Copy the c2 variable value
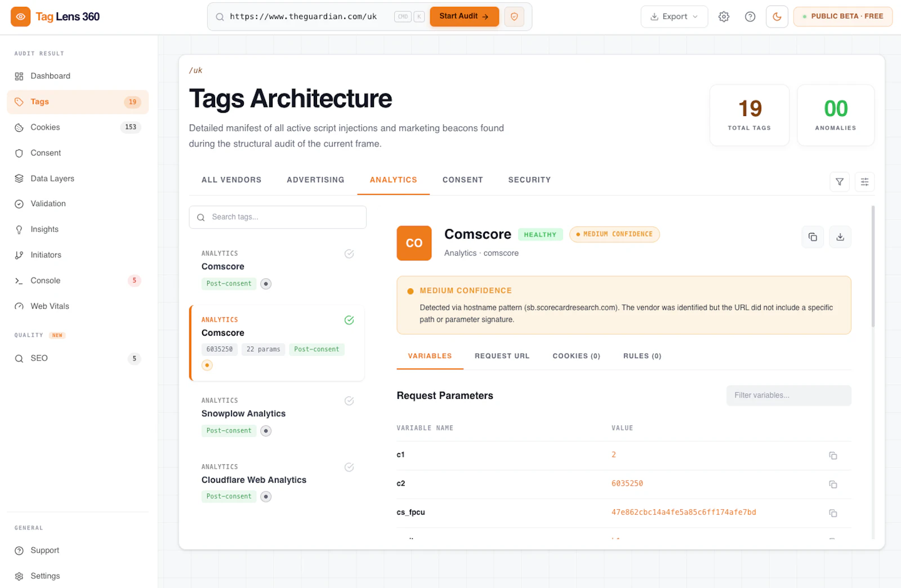Screen dimensions: 901x588 833,484
